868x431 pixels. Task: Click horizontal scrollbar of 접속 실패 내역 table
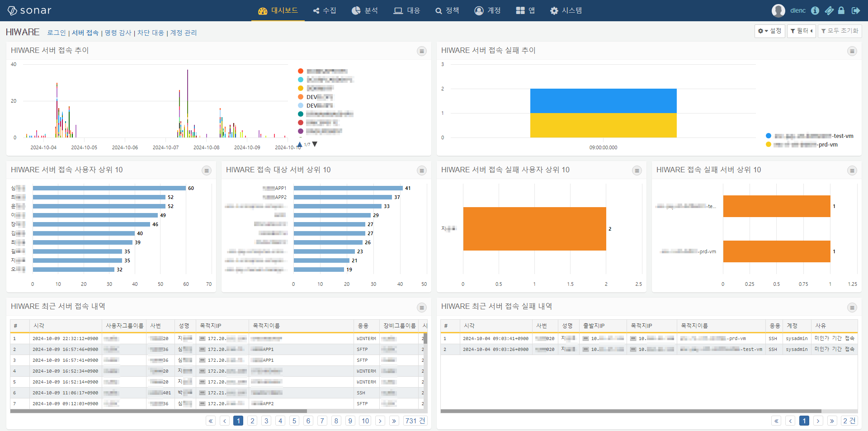click(x=631, y=411)
